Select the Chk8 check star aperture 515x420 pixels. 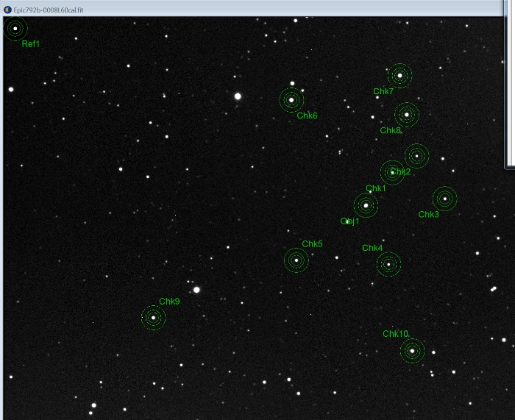406,114
